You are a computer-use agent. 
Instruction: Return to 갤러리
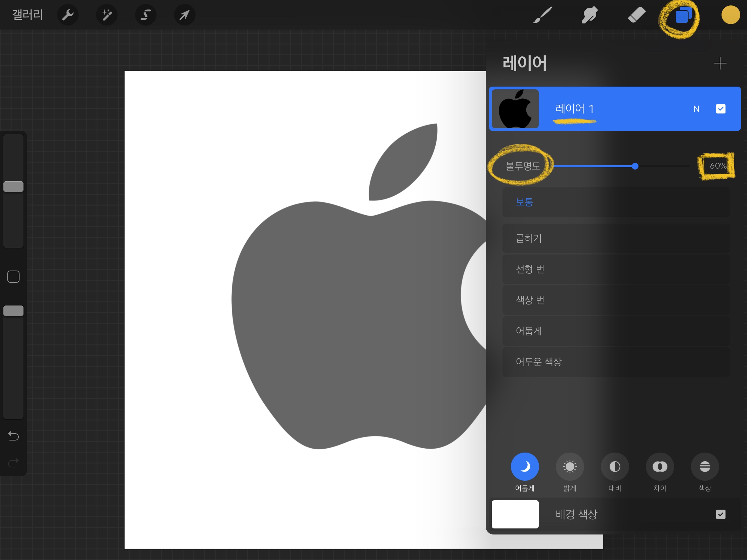click(28, 15)
